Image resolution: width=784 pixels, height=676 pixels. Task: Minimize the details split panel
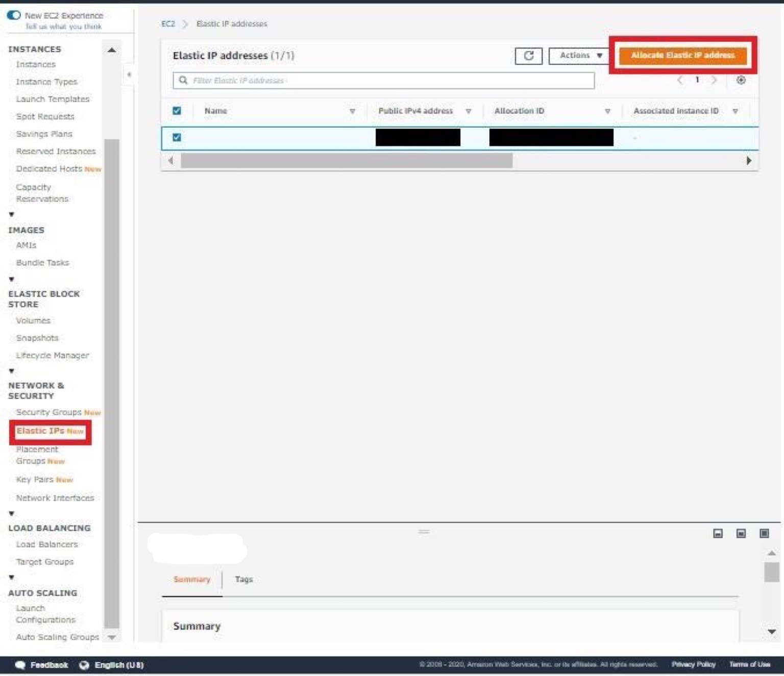pos(718,533)
